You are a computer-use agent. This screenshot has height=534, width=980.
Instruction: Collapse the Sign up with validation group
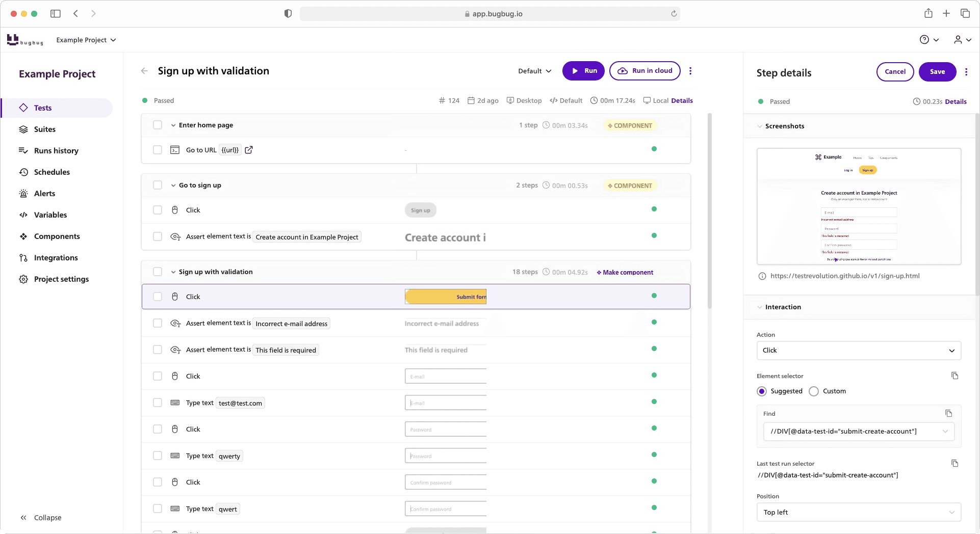[173, 272]
